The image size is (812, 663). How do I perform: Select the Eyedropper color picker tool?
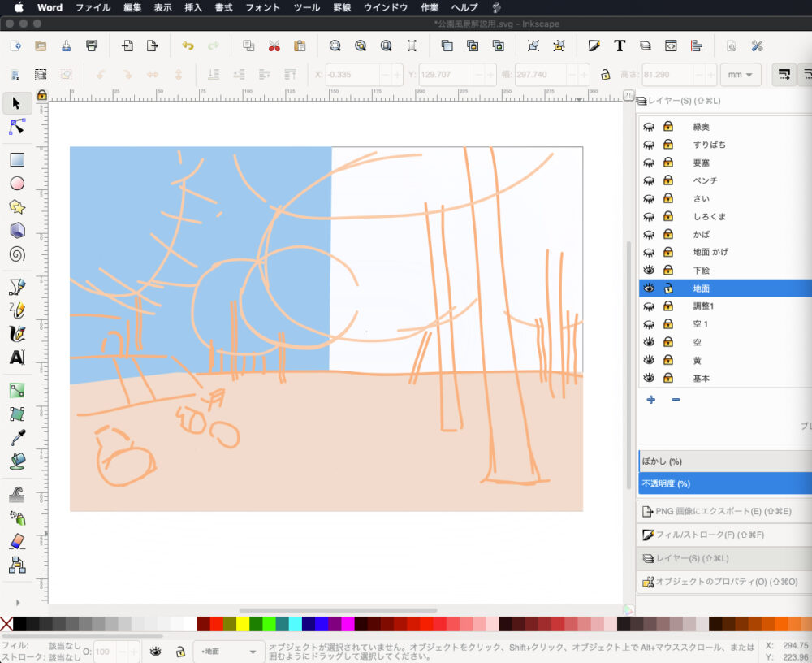17,439
